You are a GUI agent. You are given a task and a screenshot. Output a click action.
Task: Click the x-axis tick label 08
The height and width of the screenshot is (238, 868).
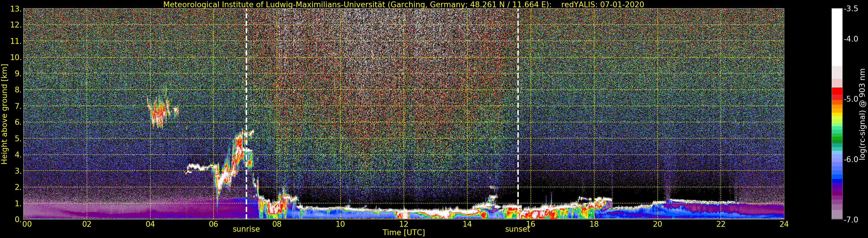coord(277,224)
